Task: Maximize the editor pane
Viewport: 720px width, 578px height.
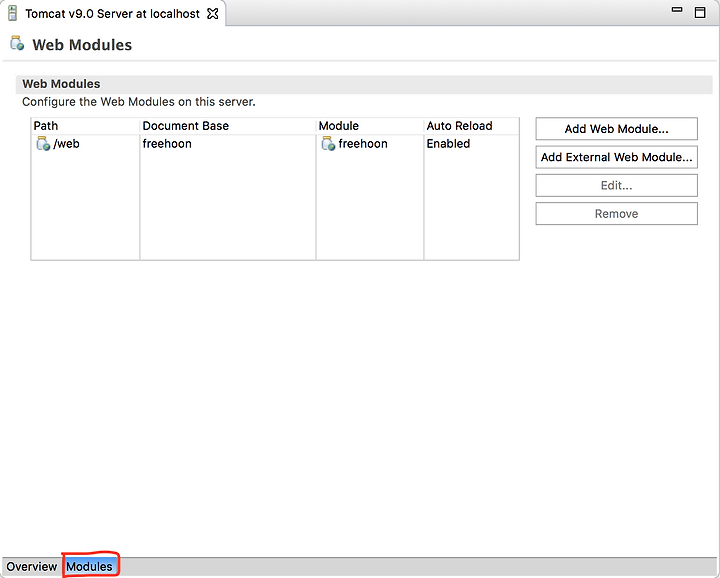Action: tap(700, 12)
